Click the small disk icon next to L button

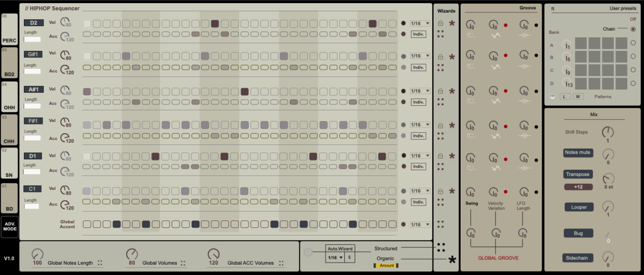click(x=553, y=97)
